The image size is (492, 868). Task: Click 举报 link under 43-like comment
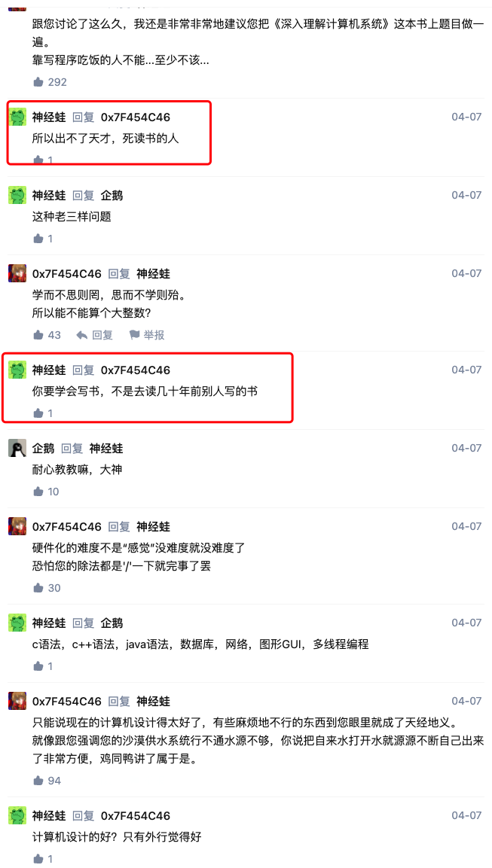(154, 335)
